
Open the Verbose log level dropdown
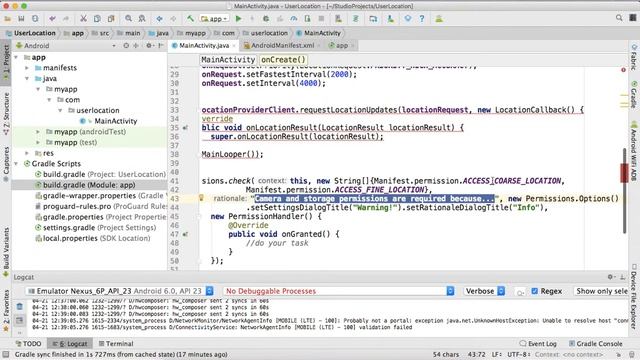coord(484,291)
